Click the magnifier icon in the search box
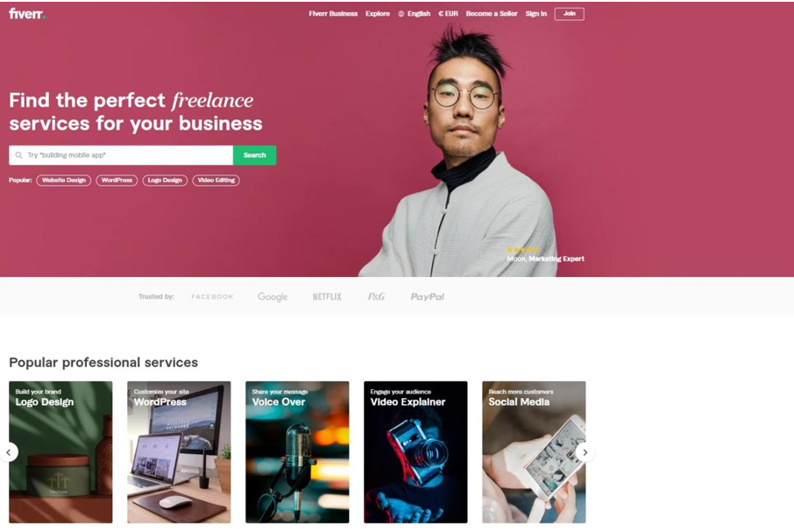 click(x=18, y=155)
